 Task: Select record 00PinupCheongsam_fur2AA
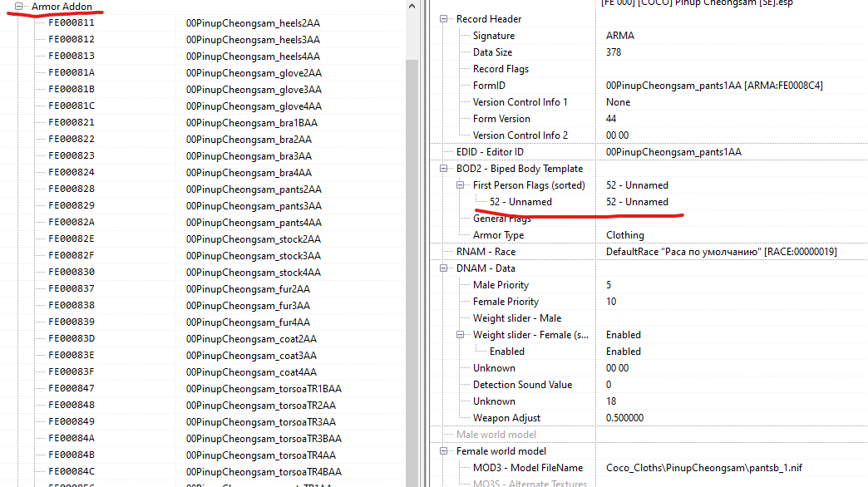click(248, 289)
